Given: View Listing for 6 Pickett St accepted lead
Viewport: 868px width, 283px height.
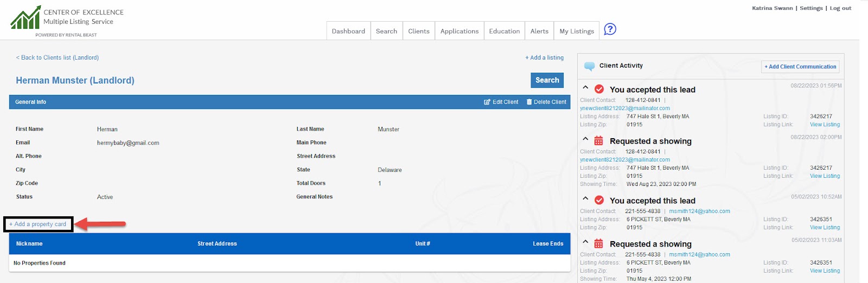Looking at the screenshot, I should 825,228.
